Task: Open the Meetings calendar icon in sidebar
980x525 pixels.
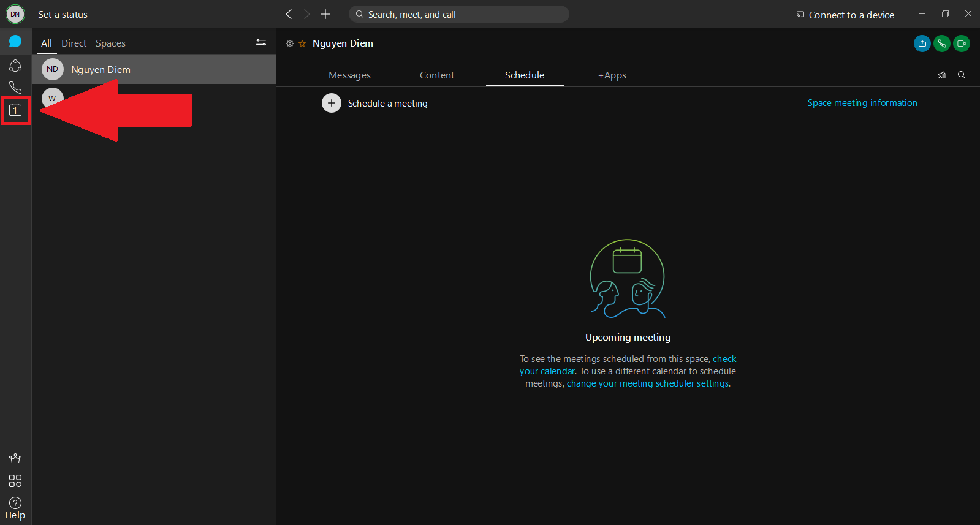Action: [15, 110]
